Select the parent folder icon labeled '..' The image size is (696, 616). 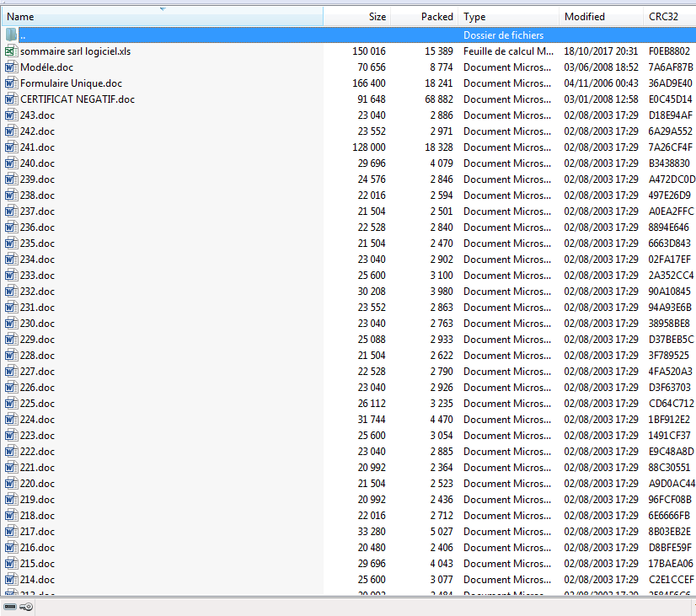point(11,35)
